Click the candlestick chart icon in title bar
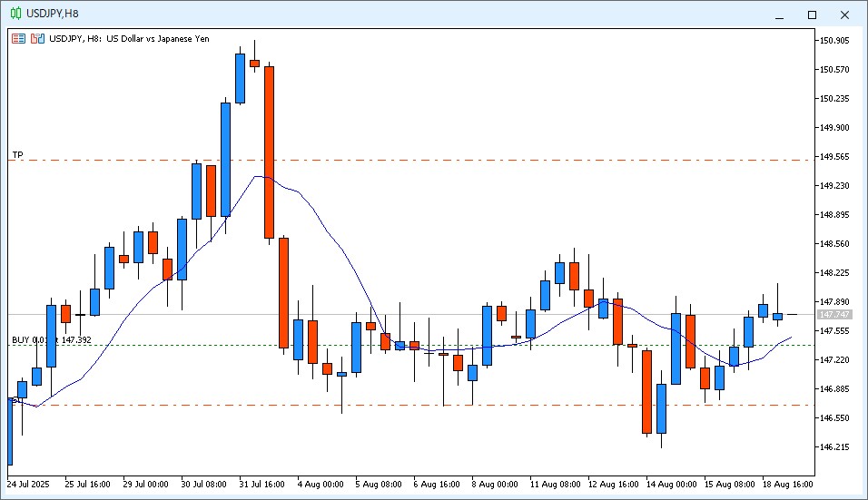The image size is (868, 500). 15,14
